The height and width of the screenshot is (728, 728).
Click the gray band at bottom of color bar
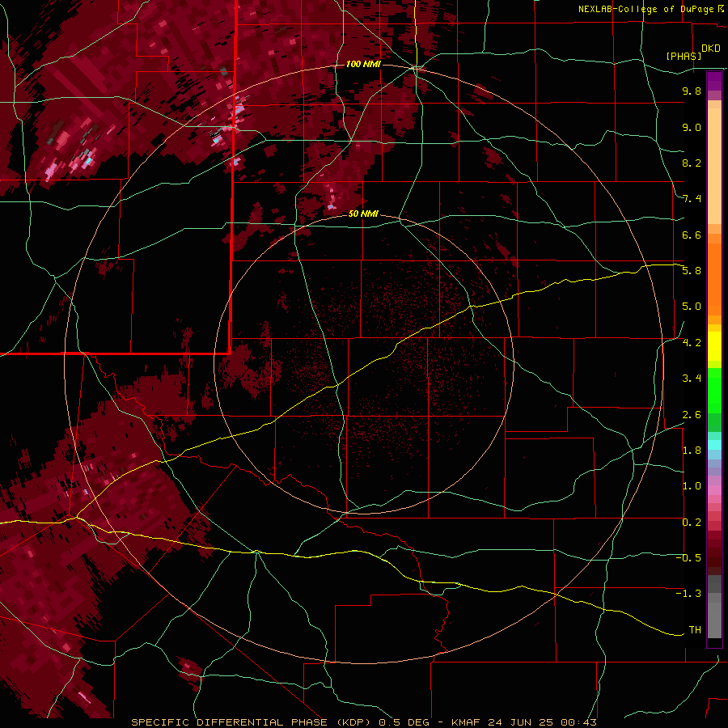coord(714,608)
